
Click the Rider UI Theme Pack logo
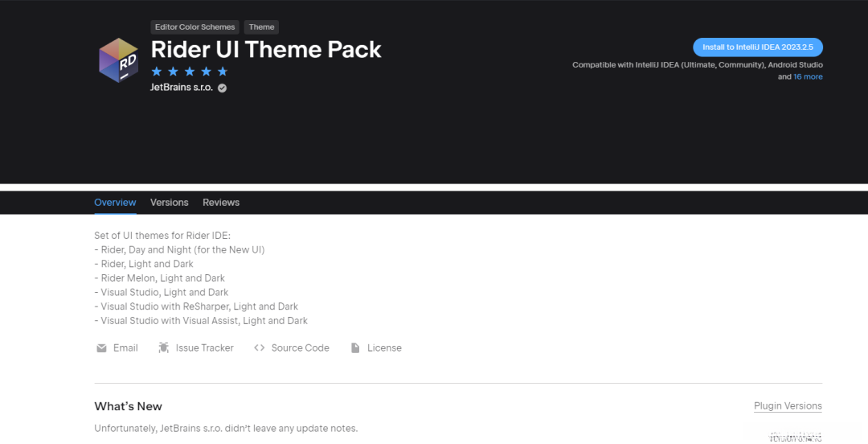pyautogui.click(x=119, y=60)
